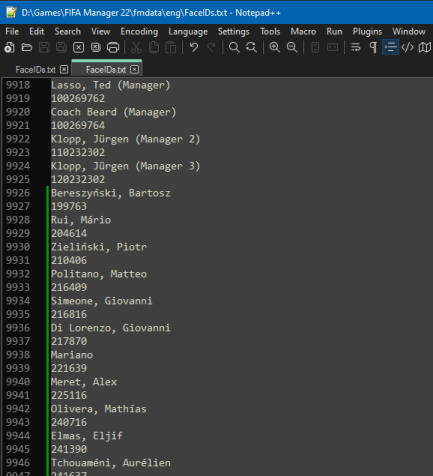
Task: Click line number 9918 in margin
Action: pyautogui.click(x=18, y=85)
